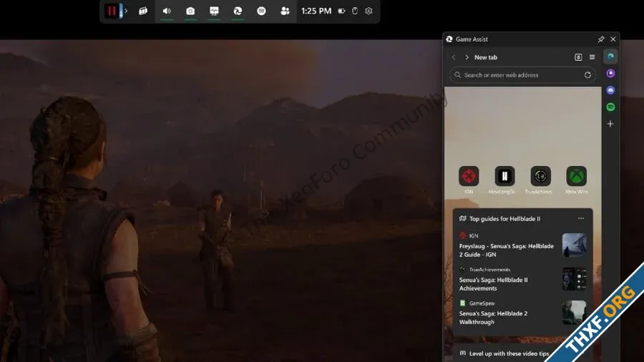Open the Xbox Social widget
Viewport: 644px width, 362px height.
click(x=285, y=11)
